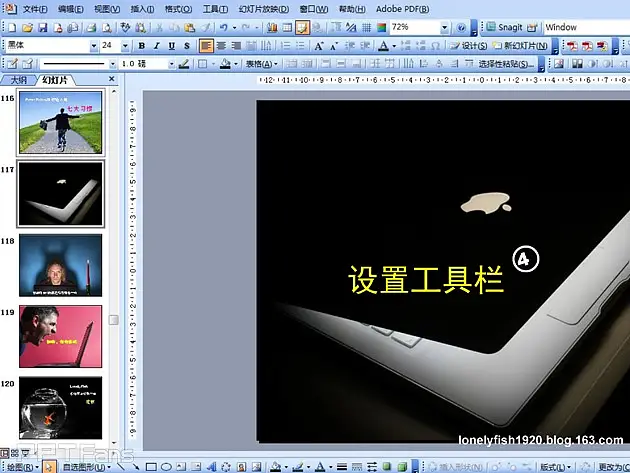The width and height of the screenshot is (630, 473).
Task: Click the Snagit capture icon
Action: pyautogui.click(x=489, y=28)
